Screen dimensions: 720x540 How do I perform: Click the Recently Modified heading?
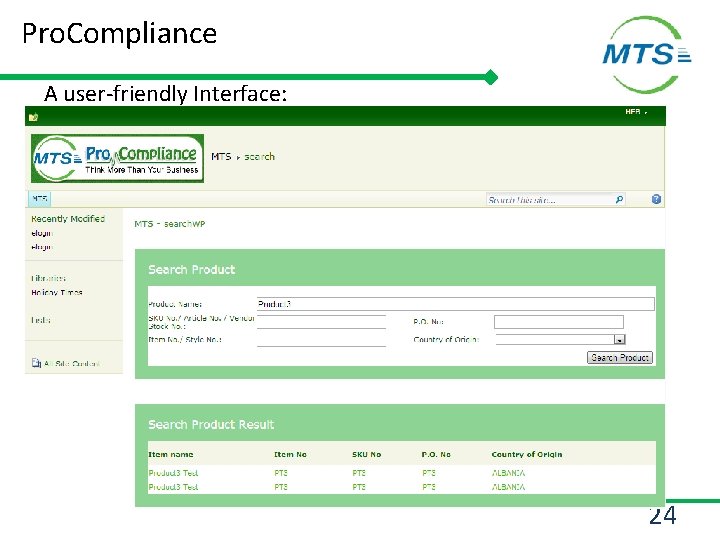68,219
